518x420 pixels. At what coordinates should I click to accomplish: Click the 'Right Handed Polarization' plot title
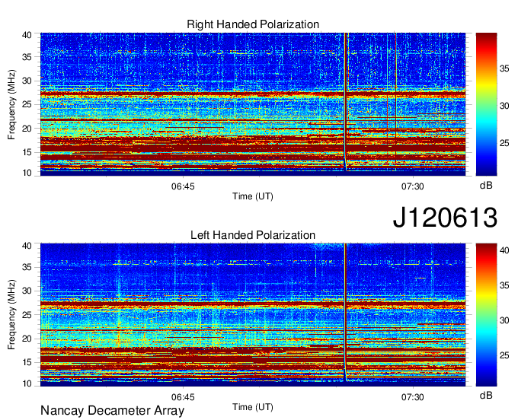(253, 24)
